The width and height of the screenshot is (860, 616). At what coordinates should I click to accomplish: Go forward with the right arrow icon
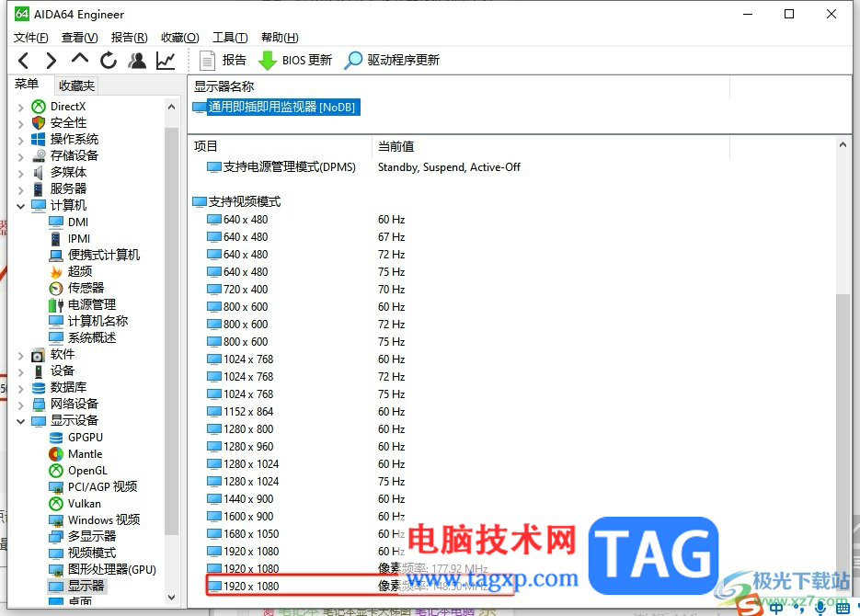click(x=51, y=61)
